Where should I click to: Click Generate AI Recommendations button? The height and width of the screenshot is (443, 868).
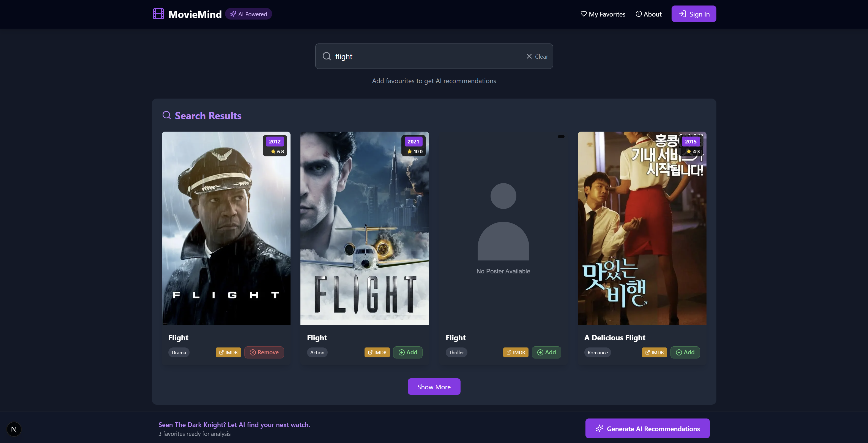coord(647,428)
